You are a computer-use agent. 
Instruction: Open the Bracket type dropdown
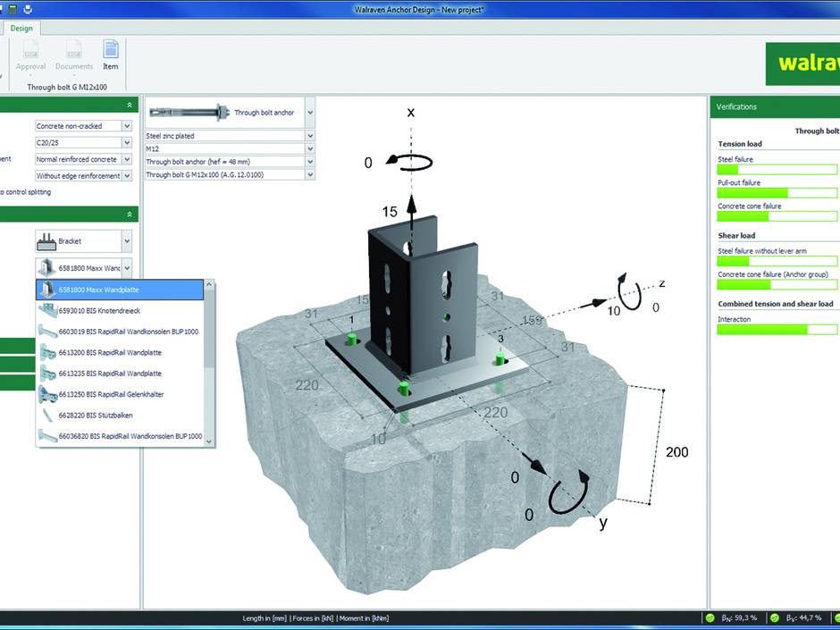(126, 241)
